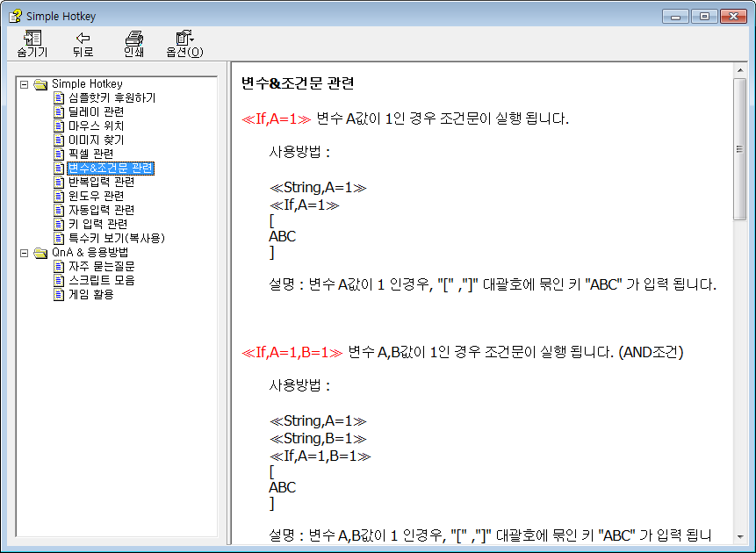Click page icon beside 딜레이 관련
This screenshot has height=553, width=756.
(x=59, y=112)
